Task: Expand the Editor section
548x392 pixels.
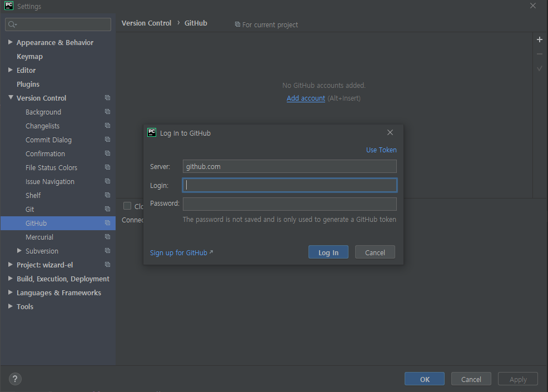Action: pyautogui.click(x=11, y=70)
